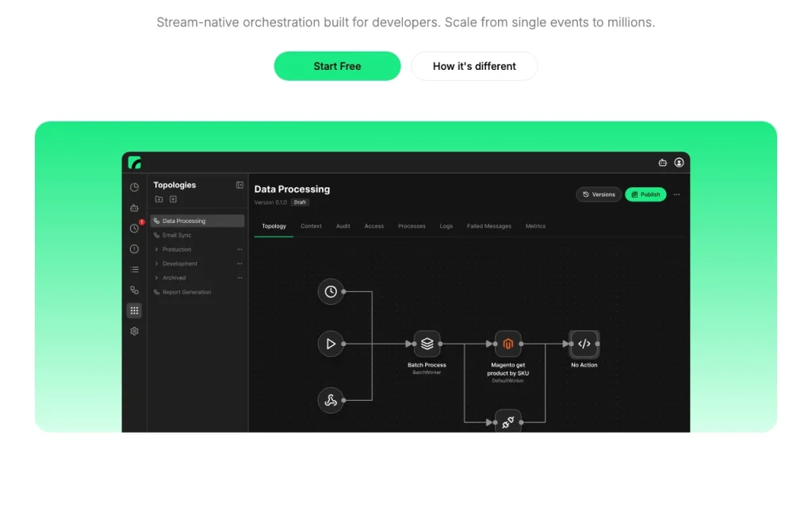Open the list icon in left sidebar
The height and width of the screenshot is (508, 812).
point(134,270)
